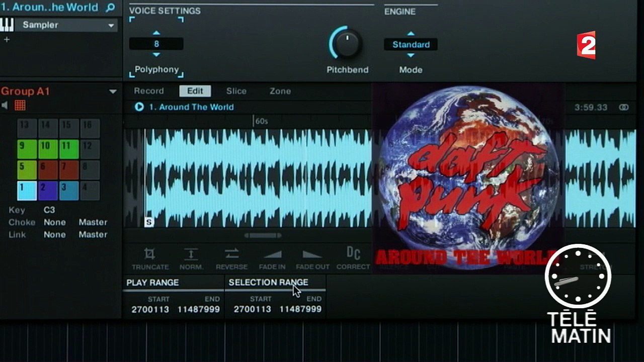The image size is (644, 362).
Task: Open the Link None setting
Action: [54, 235]
